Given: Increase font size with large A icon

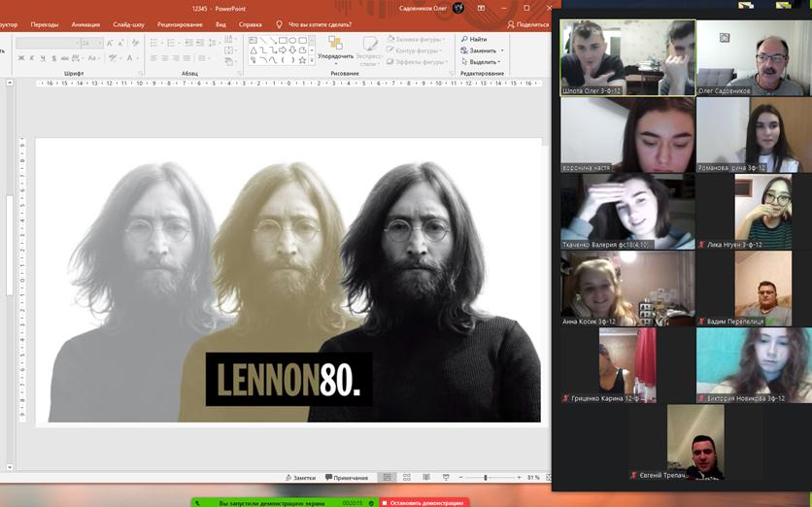Looking at the screenshot, I should pos(110,43).
